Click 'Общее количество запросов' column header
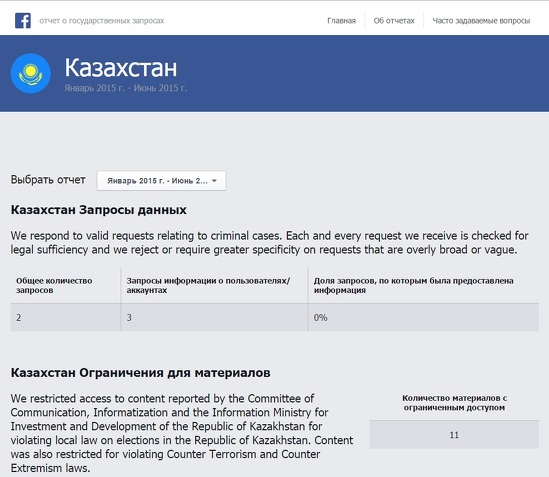549x477 pixels. (x=54, y=285)
